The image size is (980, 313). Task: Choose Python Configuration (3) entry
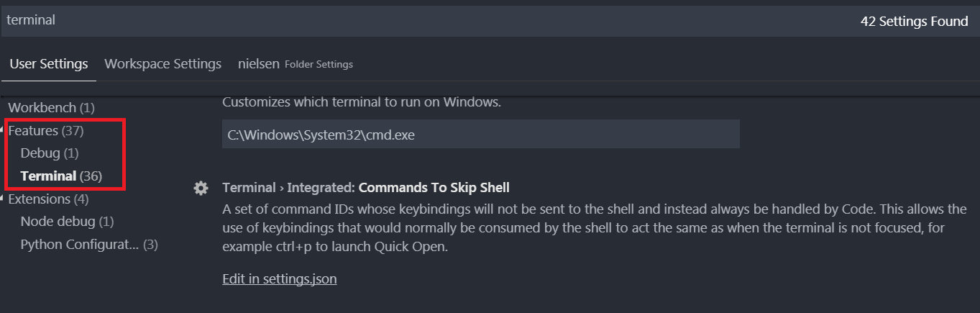89,245
